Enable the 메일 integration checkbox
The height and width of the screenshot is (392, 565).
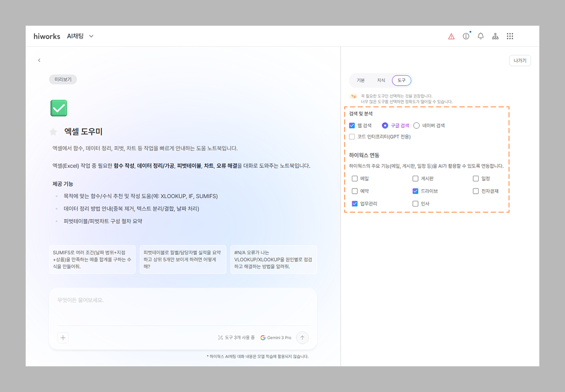click(355, 179)
